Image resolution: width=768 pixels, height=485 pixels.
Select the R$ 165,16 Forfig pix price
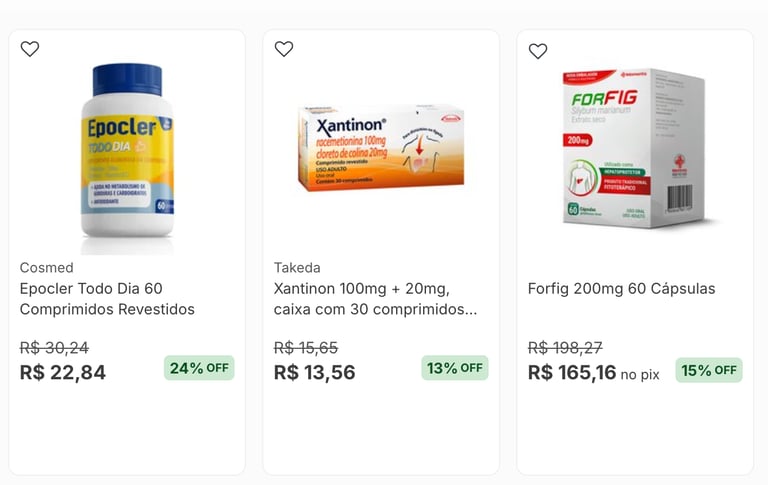572,372
